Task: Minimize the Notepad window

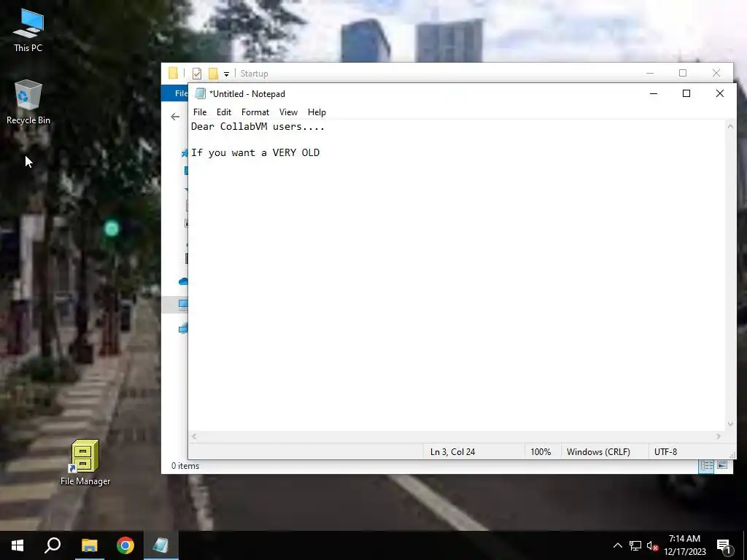Action: click(x=654, y=93)
